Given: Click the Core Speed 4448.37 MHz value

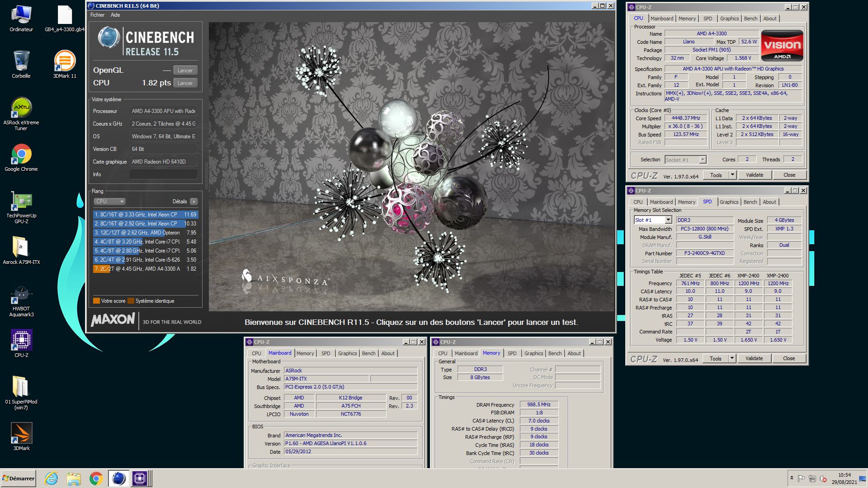Looking at the screenshot, I should (x=686, y=118).
